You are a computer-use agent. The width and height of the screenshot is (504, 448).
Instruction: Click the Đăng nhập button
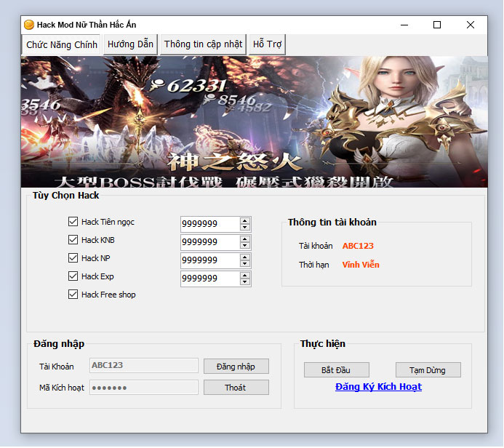coord(236,367)
